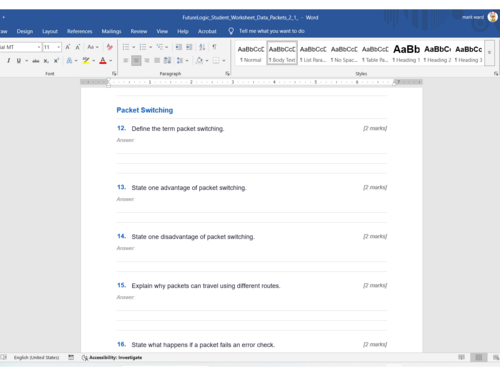Image resolution: width=500 pixels, height=375 pixels.
Task: Open the underline style dropdown arrow
Action: (x=27, y=61)
